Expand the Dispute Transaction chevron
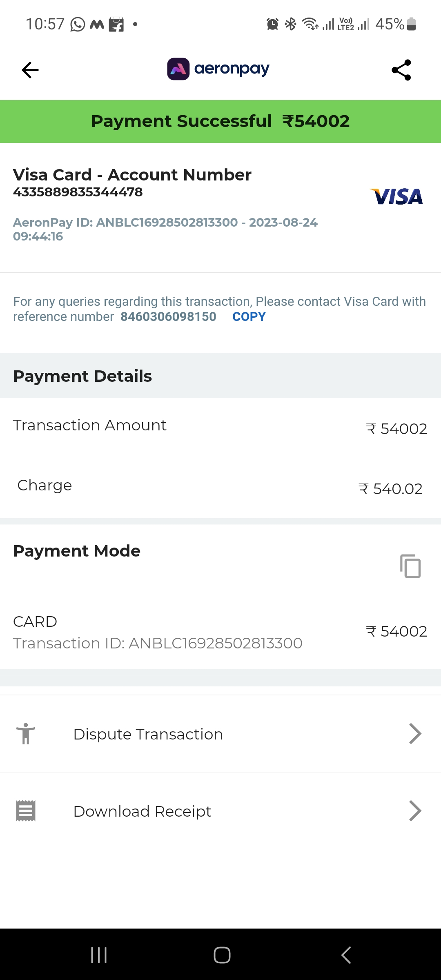This screenshot has width=441, height=980. (x=415, y=734)
